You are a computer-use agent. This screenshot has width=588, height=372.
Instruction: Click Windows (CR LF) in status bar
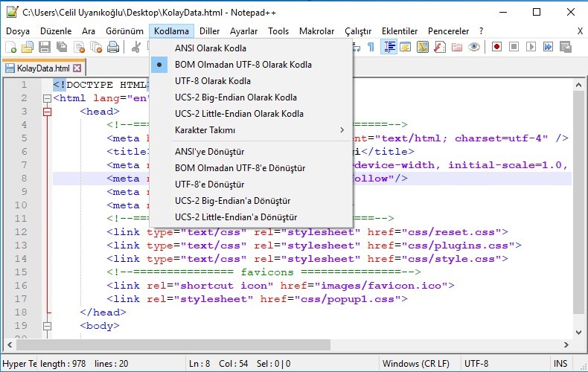416,363
